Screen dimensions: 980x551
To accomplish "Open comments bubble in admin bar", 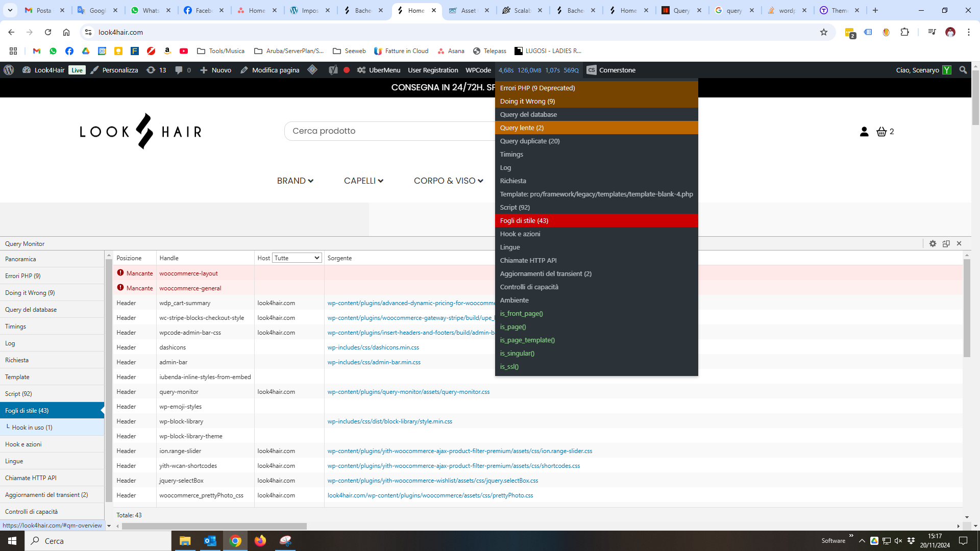I will pyautogui.click(x=183, y=70).
